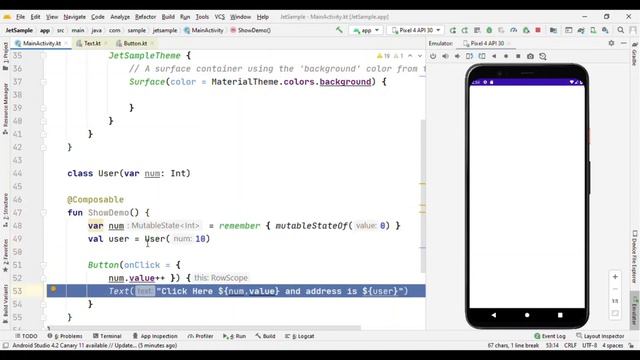Open the Layout Inspector
The image size is (640, 360).
coord(600,336)
